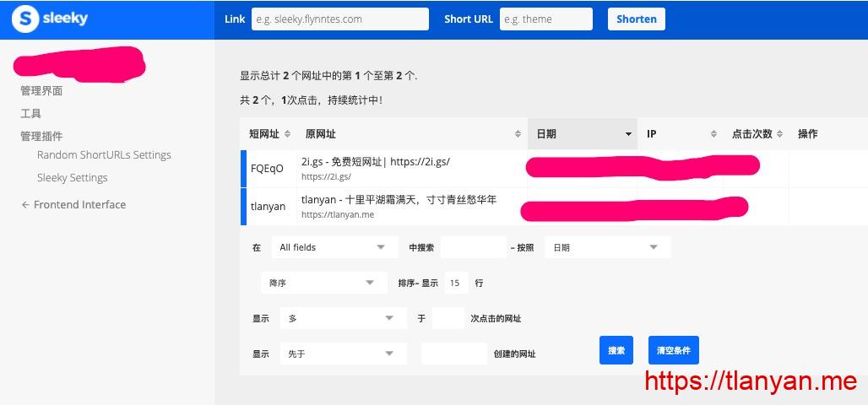Sort by click count column arrows
This screenshot has width=868, height=405.
pos(779,134)
